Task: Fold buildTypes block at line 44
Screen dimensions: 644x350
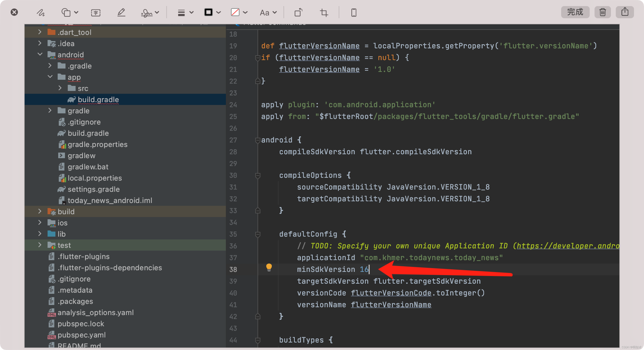Action: tap(258, 340)
